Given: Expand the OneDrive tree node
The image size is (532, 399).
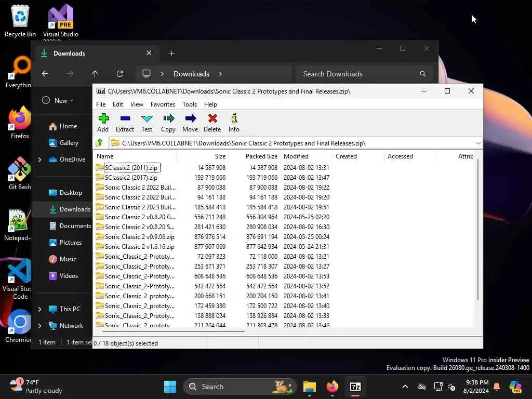Looking at the screenshot, I should pyautogui.click(x=39, y=159).
